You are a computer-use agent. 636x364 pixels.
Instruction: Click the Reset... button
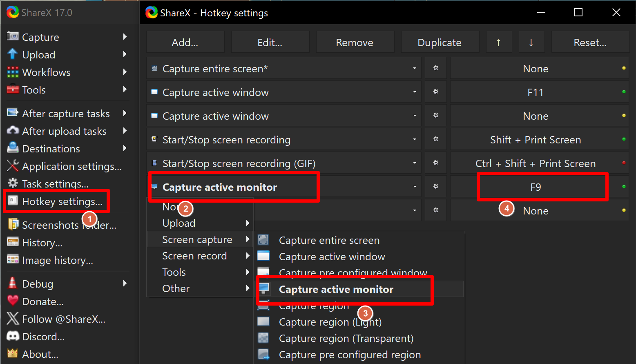pyautogui.click(x=590, y=42)
